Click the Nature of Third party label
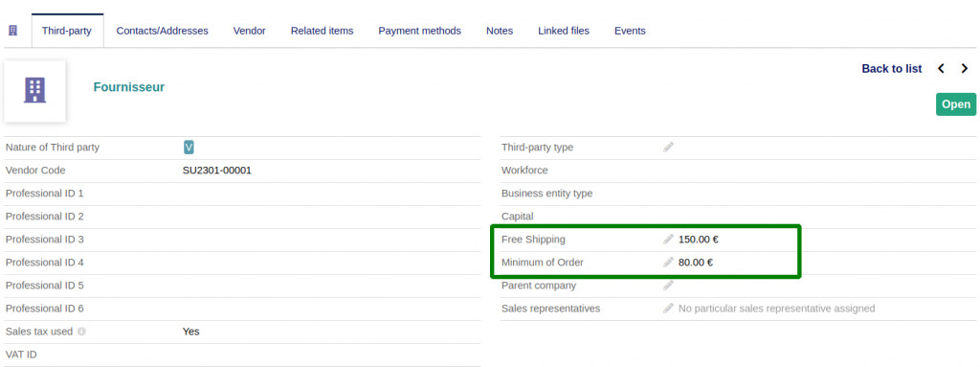Screen dimensions: 980x367 [x=53, y=148]
